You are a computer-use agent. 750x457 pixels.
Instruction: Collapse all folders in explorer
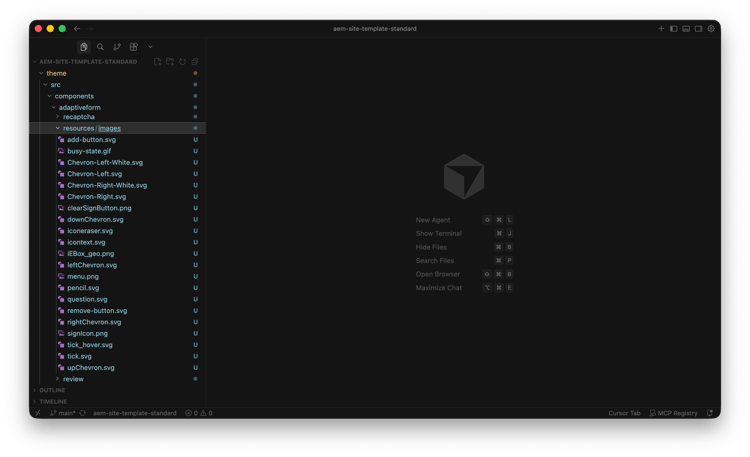click(x=195, y=62)
